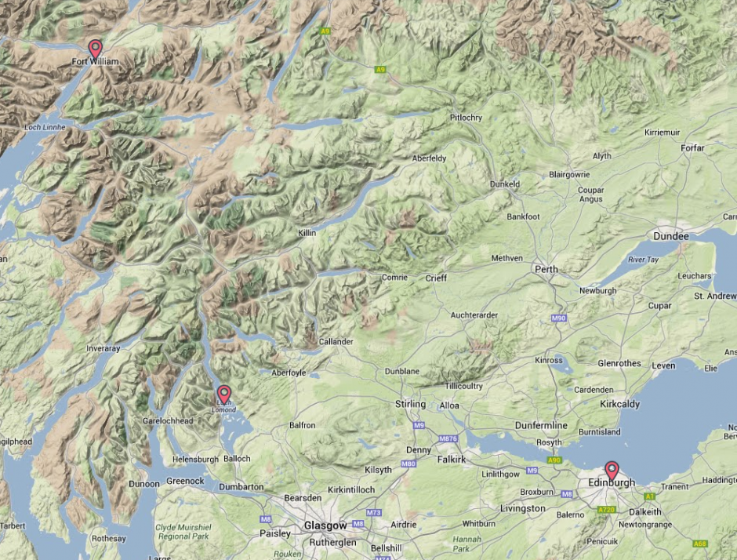Click the Edinburgh map pin
Image resolution: width=737 pixels, height=560 pixels.
612,471
